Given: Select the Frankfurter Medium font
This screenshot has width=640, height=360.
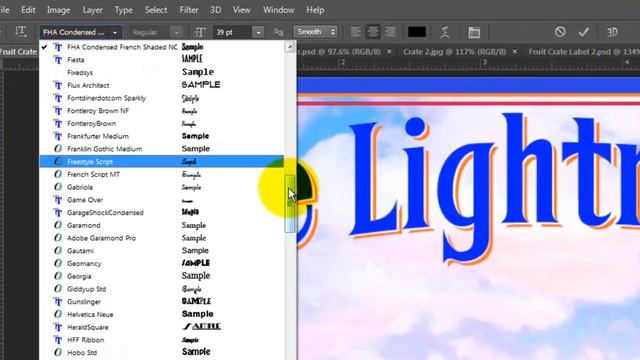Looking at the screenshot, I should pyautogui.click(x=162, y=136).
